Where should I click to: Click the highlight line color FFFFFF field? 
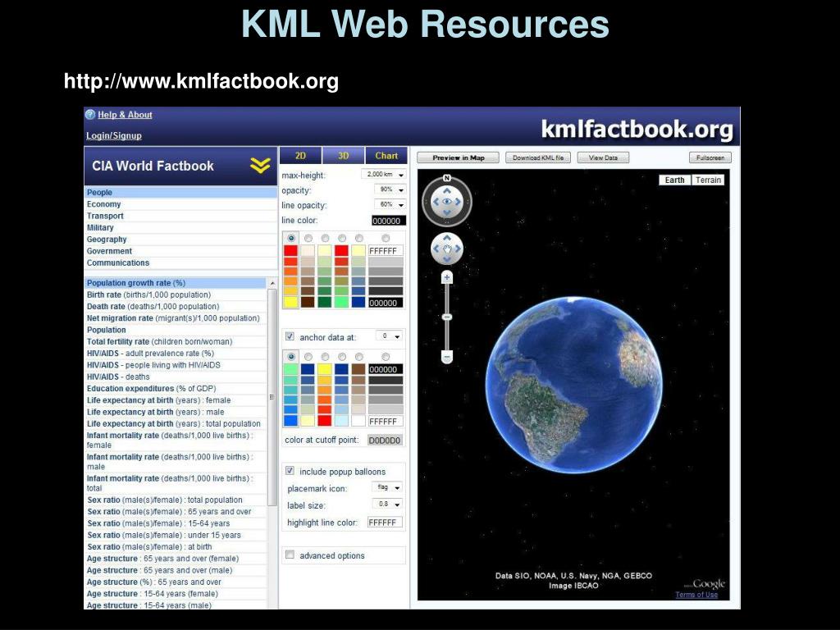pos(385,523)
